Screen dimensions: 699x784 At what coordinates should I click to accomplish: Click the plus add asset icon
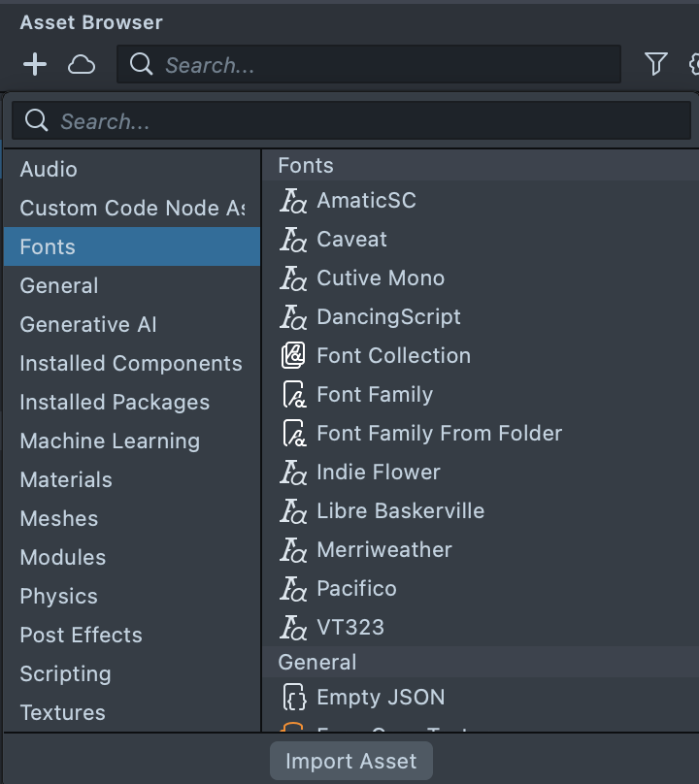35,65
